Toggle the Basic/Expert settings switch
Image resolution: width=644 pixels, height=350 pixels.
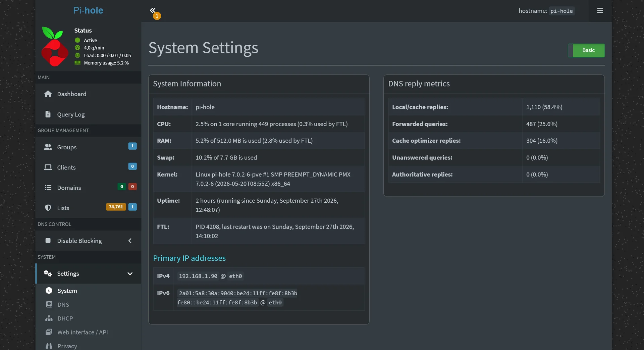tap(586, 50)
